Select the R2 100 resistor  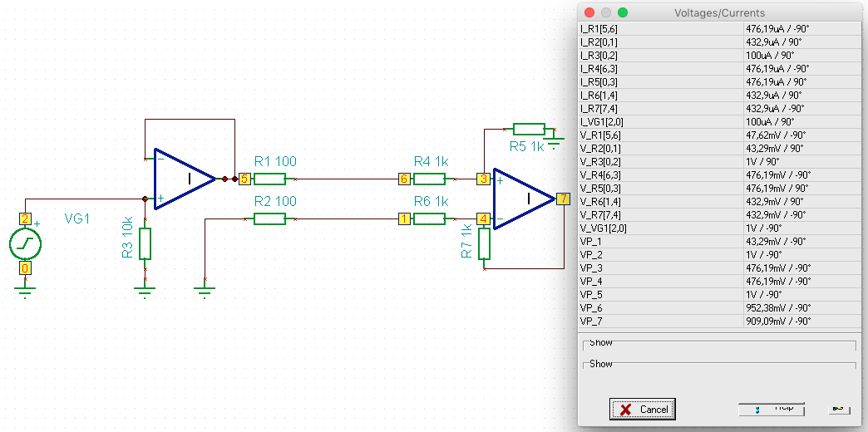click(x=269, y=218)
